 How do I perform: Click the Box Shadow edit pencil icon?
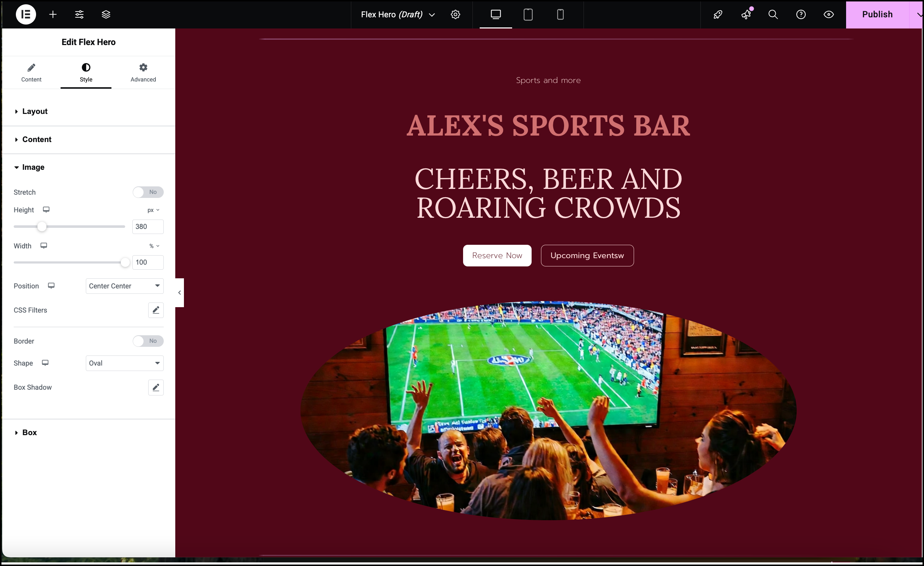(x=155, y=387)
